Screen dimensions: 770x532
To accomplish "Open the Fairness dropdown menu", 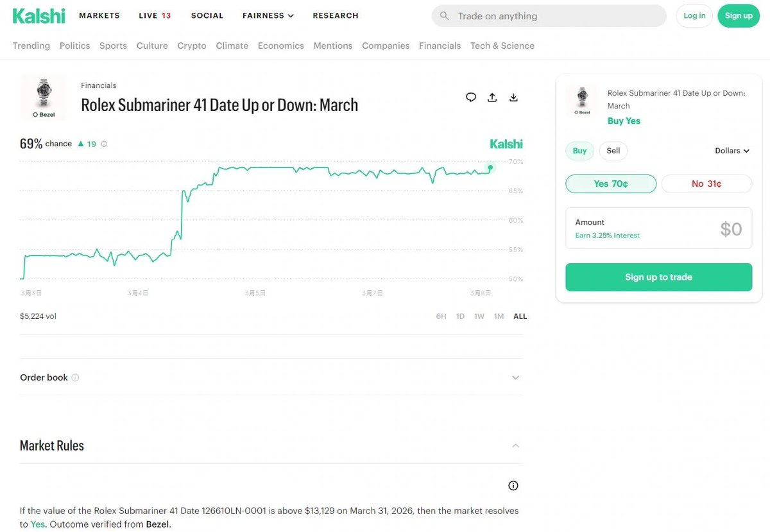I will tap(268, 15).
